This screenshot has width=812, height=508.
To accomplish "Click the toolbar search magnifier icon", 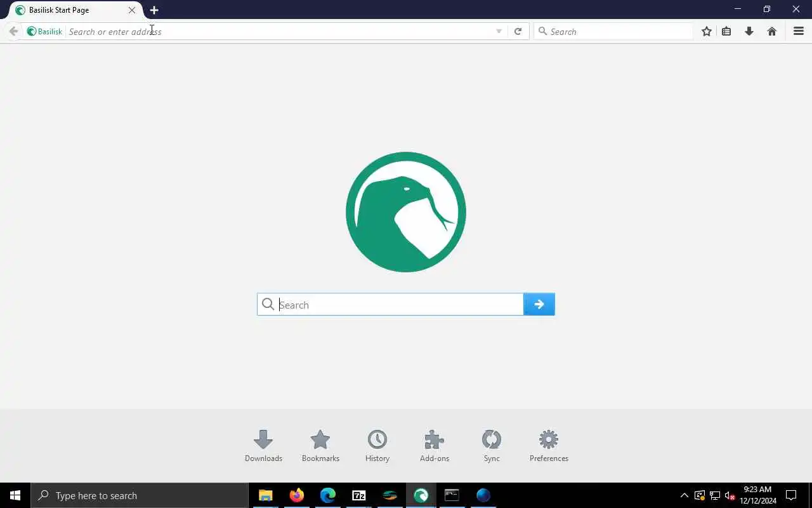I will (542, 31).
